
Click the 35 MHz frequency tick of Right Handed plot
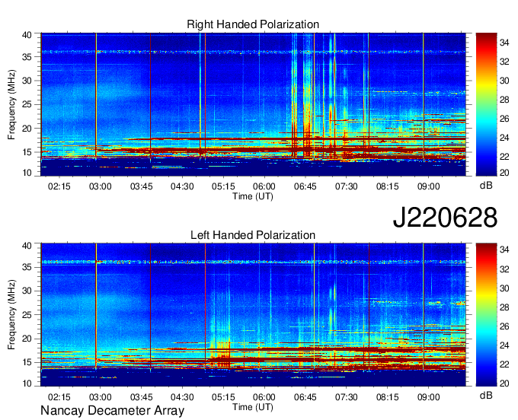click(x=27, y=57)
